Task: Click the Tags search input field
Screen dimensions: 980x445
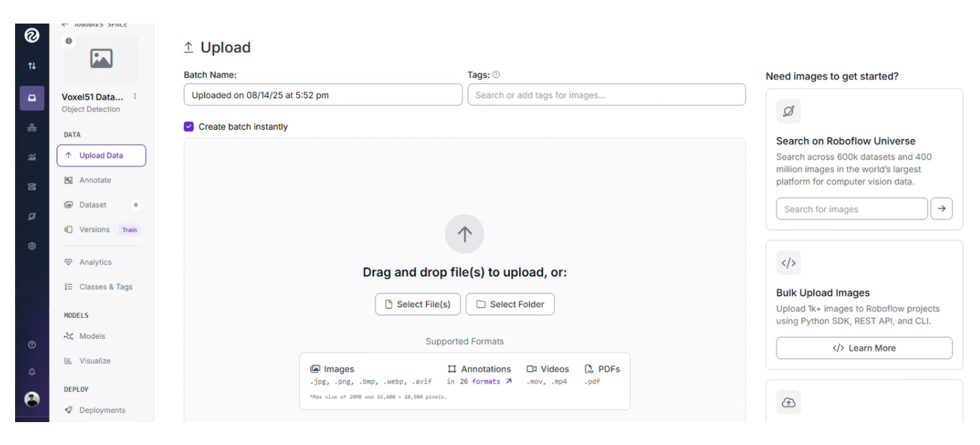Action: click(607, 95)
